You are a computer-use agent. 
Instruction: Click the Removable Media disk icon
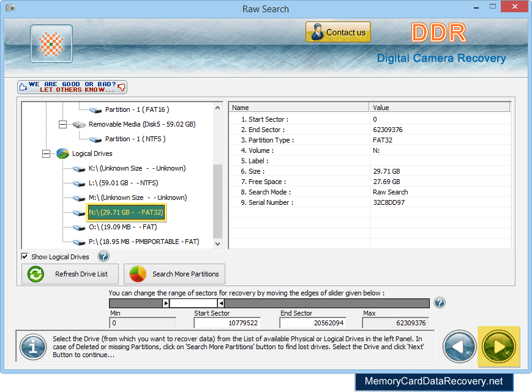click(79, 125)
